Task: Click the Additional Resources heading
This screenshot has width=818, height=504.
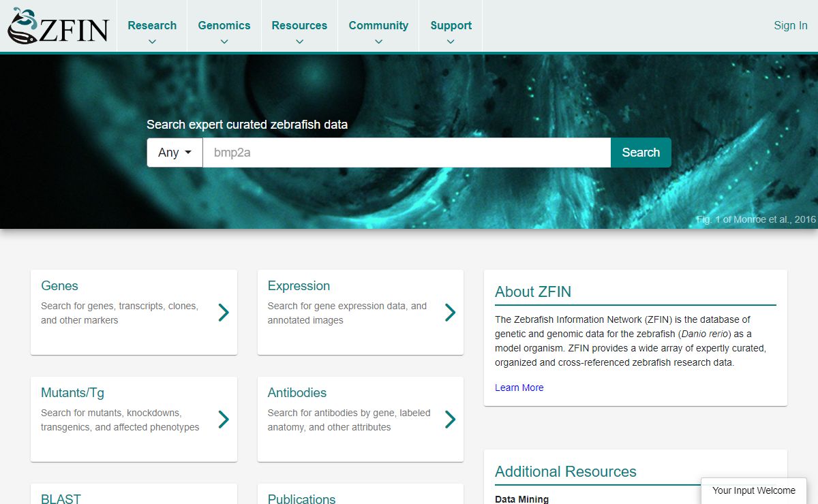Action: click(x=566, y=471)
